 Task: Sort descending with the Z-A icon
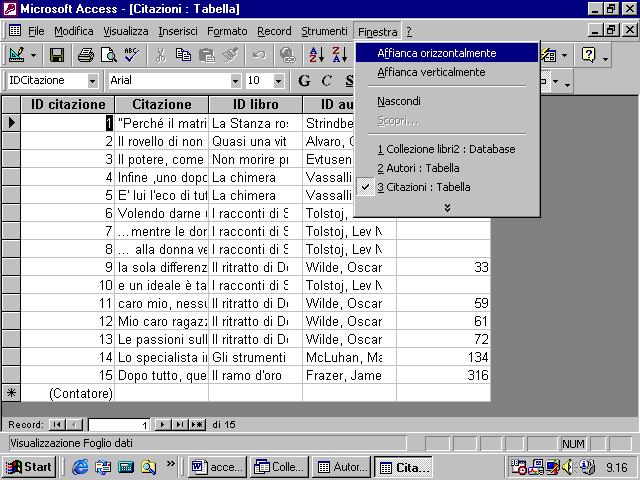(x=340, y=55)
